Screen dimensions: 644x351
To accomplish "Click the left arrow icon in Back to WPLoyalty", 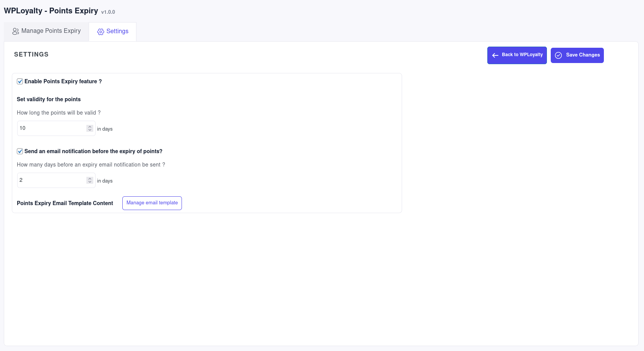I will 495,55.
